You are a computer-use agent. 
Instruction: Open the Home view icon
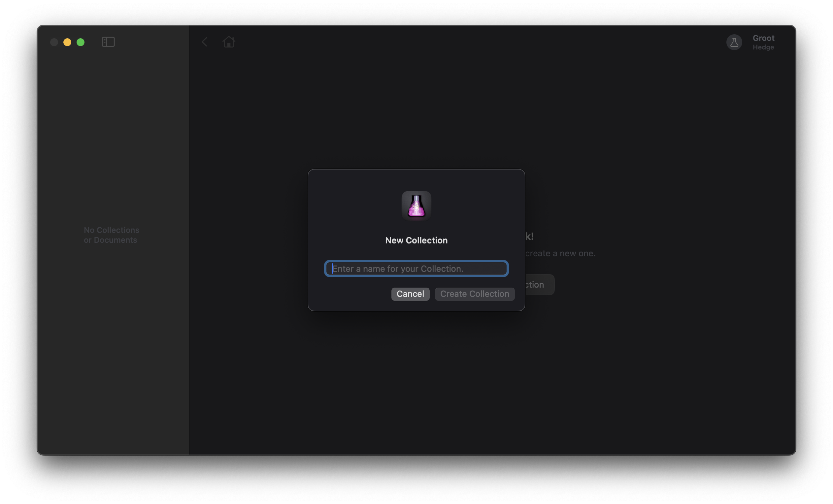[229, 42]
